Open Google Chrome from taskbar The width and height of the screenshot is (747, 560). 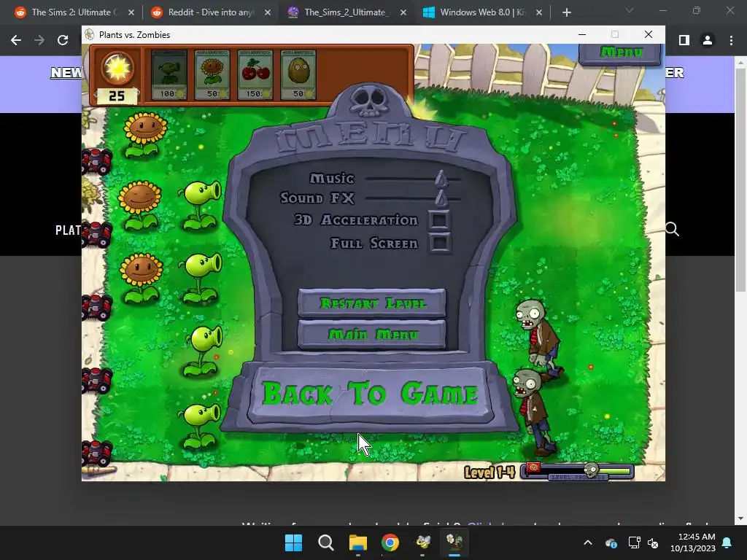390,542
